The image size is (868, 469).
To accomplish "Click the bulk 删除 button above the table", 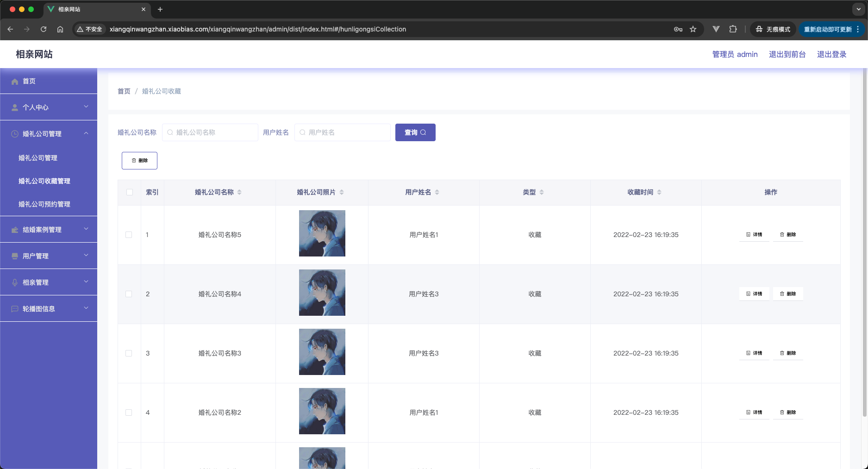I will pos(139,161).
